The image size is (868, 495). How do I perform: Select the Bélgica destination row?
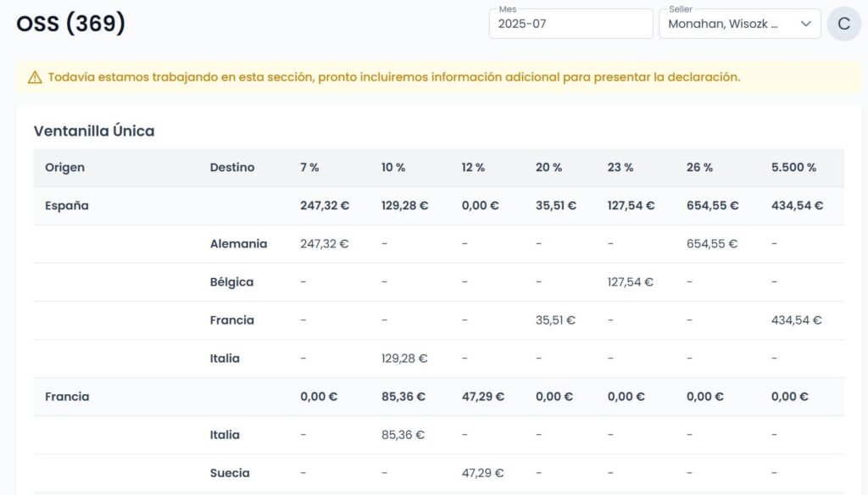(x=438, y=282)
